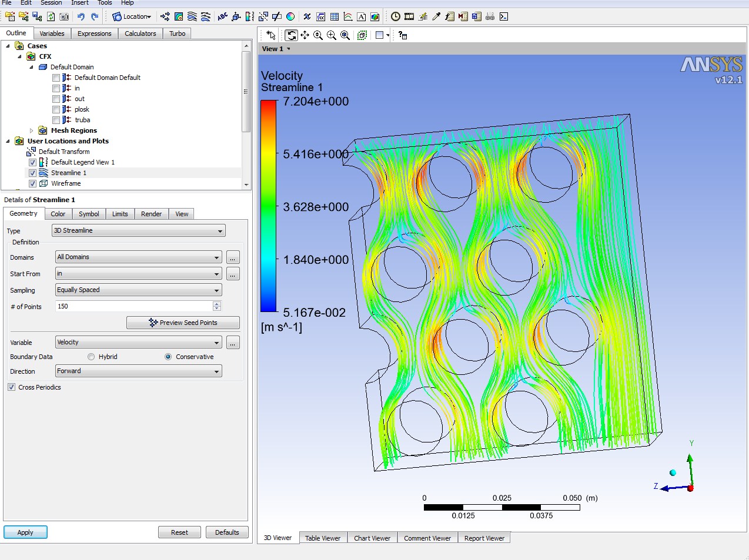
Task: Open the Insert menu
Action: (x=80, y=3)
